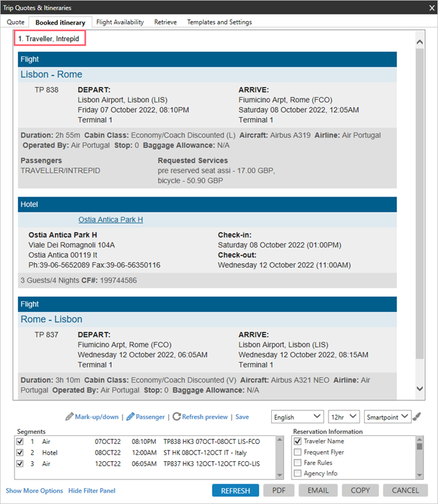Open the English language dropdown

click(x=297, y=417)
